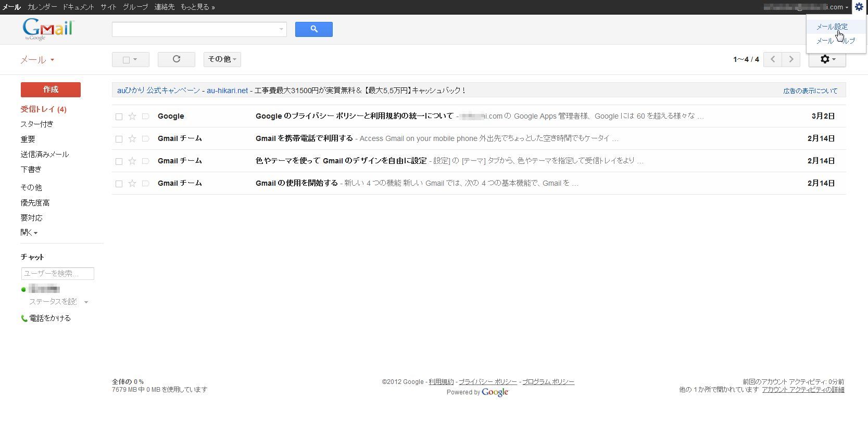The width and height of the screenshot is (868, 436).
Task: Click the blue search magnifier button
Action: (313, 29)
